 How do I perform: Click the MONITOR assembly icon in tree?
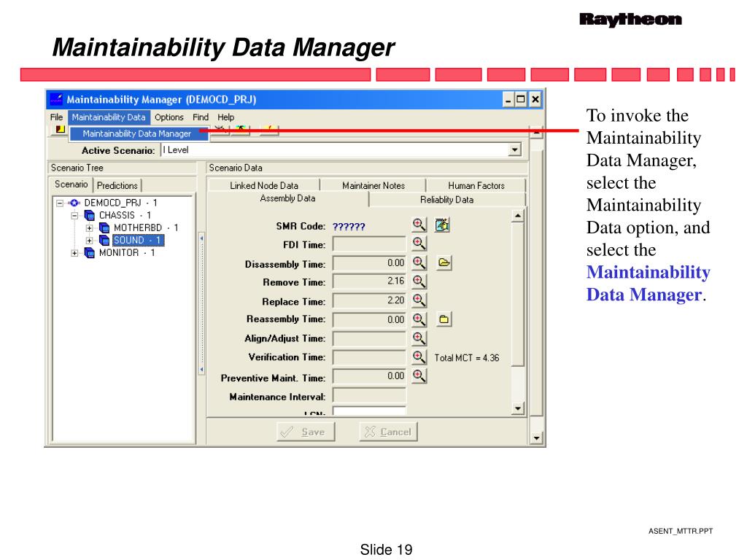(90, 253)
